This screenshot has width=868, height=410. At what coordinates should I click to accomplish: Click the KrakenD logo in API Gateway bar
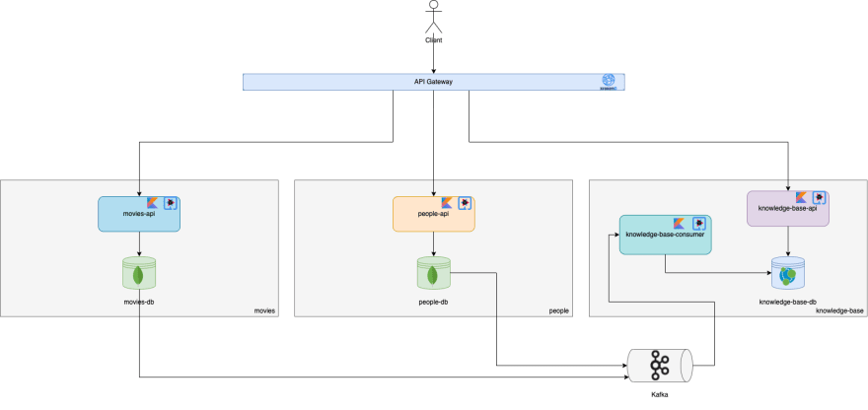(609, 82)
